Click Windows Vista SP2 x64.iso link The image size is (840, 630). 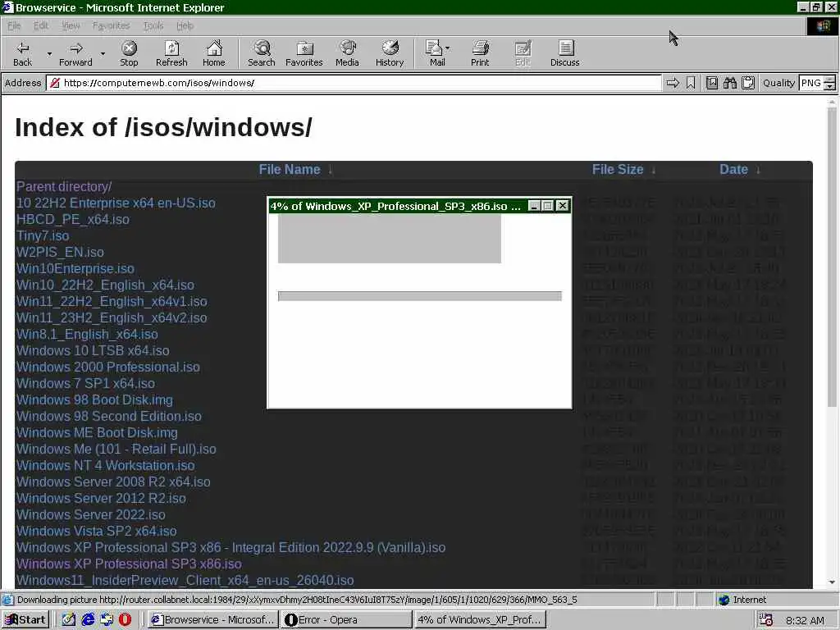pyautogui.click(x=97, y=531)
